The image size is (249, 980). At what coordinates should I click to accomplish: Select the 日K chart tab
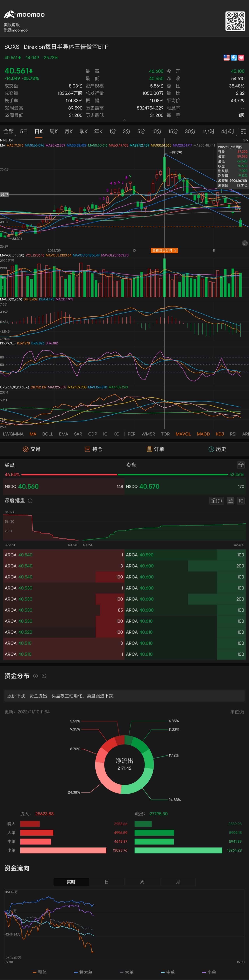(39, 131)
